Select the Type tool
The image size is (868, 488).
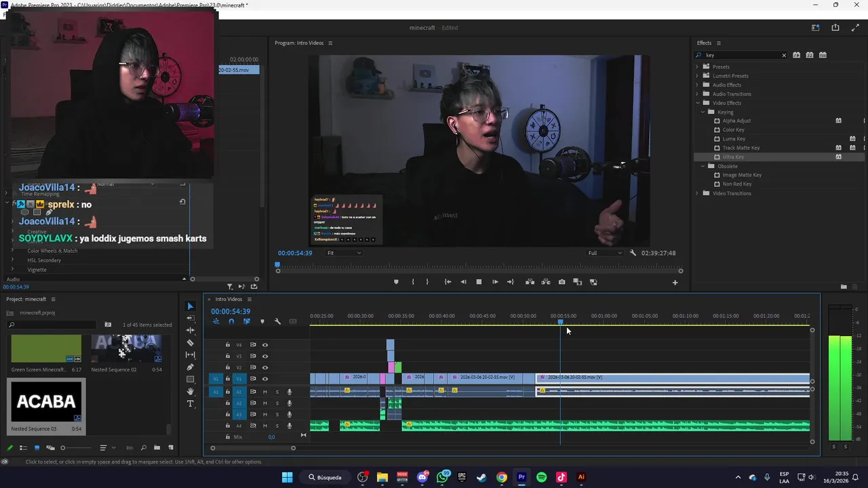[x=190, y=404]
